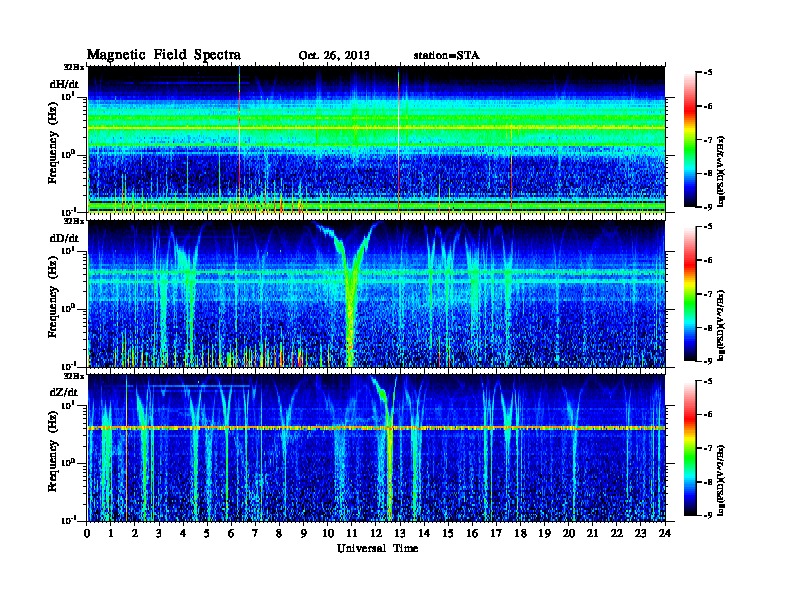Click inside the dZ/dt spectrogram panel
Screen dimensions: 792x612
point(376,447)
